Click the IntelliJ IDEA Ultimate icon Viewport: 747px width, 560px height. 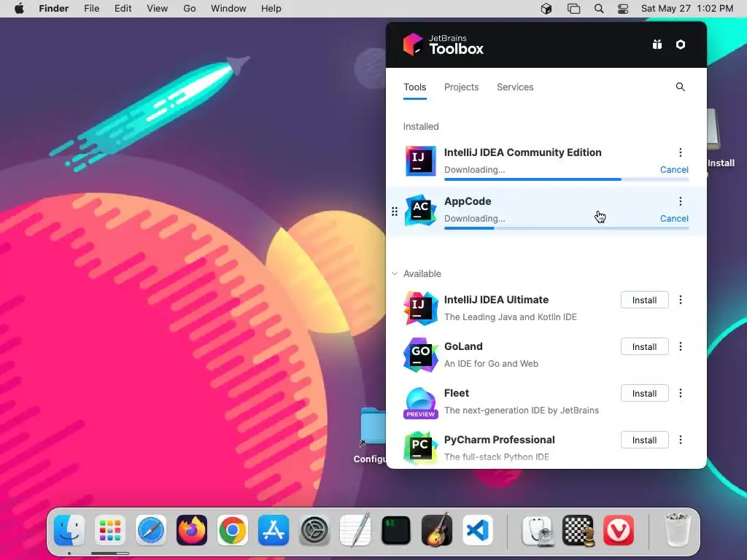pyautogui.click(x=420, y=308)
